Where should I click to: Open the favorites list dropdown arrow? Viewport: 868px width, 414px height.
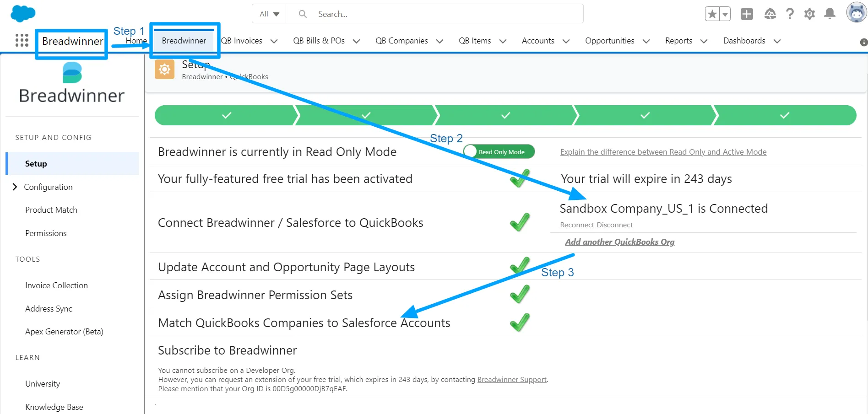point(725,14)
